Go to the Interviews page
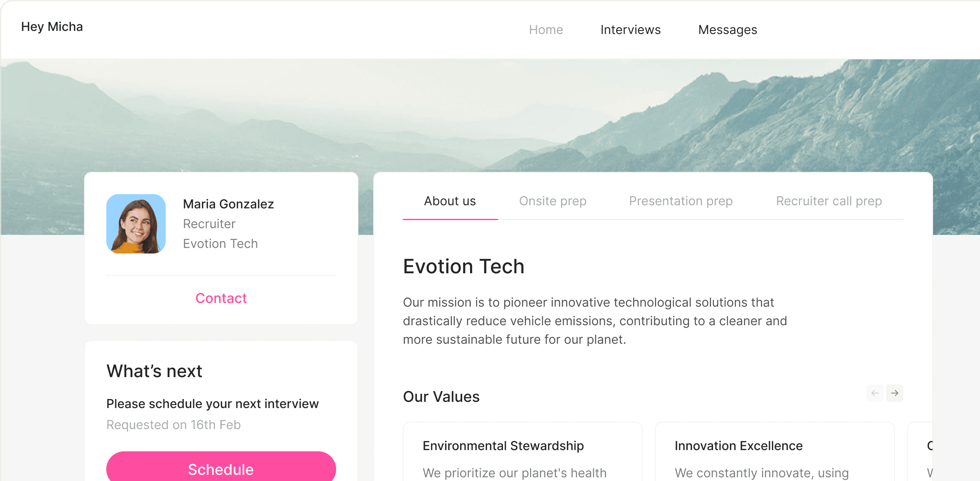This screenshot has width=980, height=481. click(630, 30)
